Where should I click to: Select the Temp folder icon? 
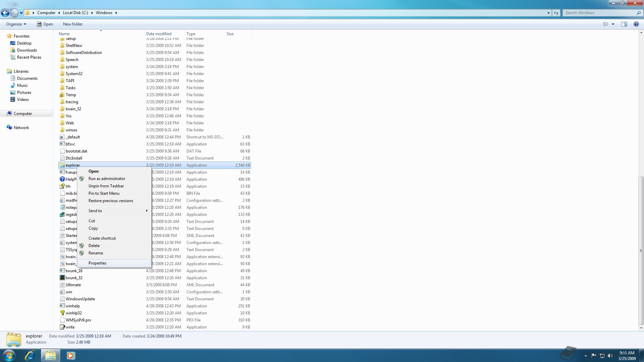(x=62, y=95)
